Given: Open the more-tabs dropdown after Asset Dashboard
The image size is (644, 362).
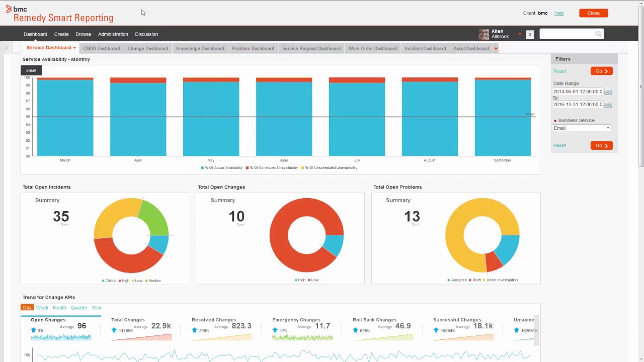Looking at the screenshot, I should (x=496, y=49).
